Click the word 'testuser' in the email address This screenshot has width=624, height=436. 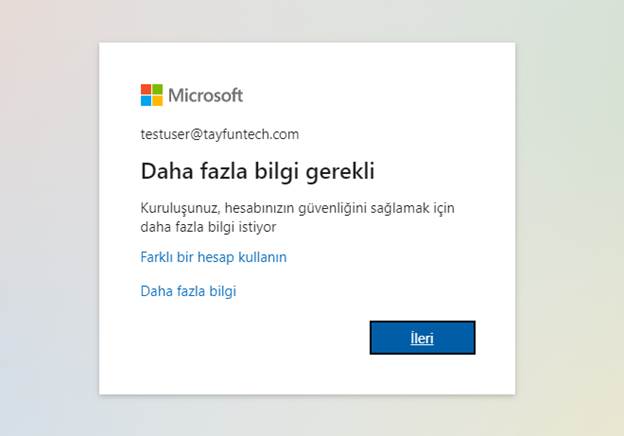[x=165, y=134]
